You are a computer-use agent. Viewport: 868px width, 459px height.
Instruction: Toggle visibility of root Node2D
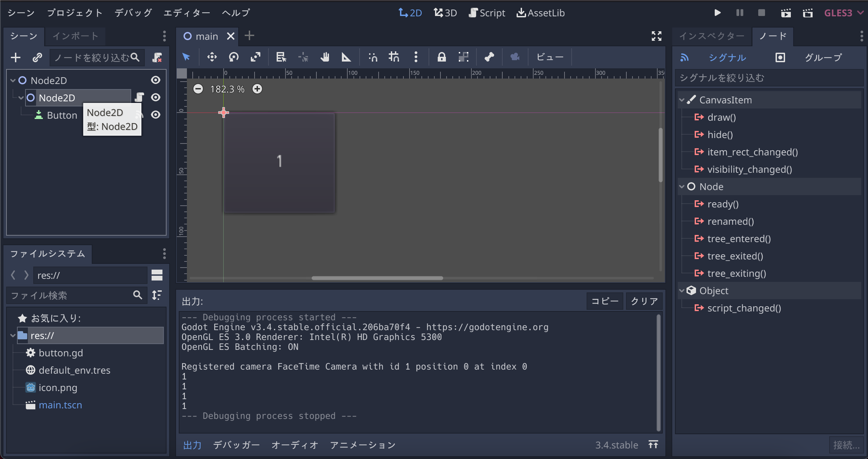156,80
